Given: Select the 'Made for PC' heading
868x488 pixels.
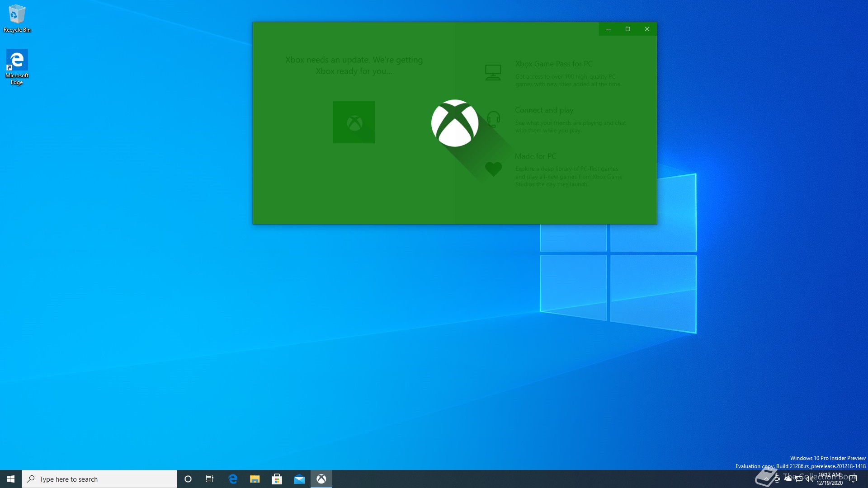Looking at the screenshot, I should (536, 156).
